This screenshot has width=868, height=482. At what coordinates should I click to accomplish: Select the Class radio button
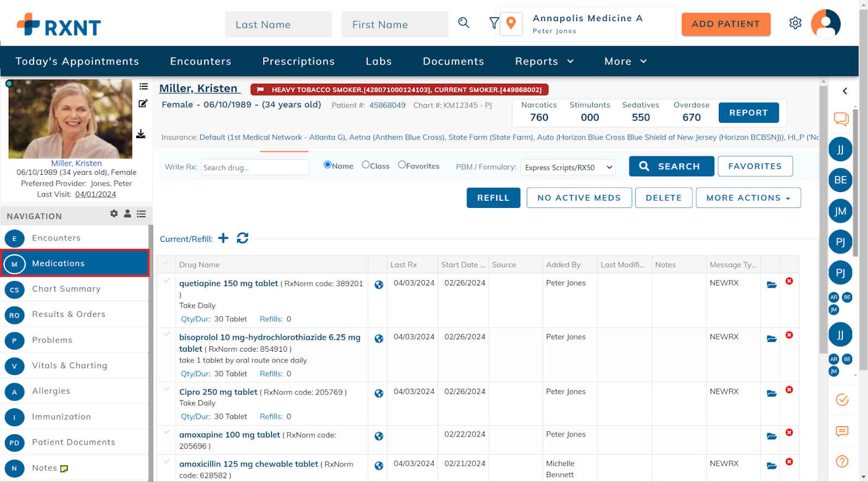[366, 165]
